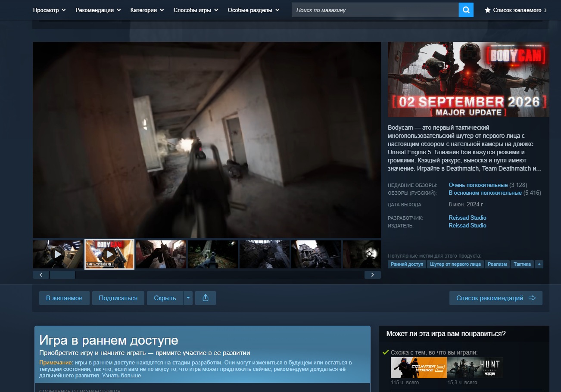561x392 pixels.
Task: Open the Особые разделы menu
Action: point(254,10)
